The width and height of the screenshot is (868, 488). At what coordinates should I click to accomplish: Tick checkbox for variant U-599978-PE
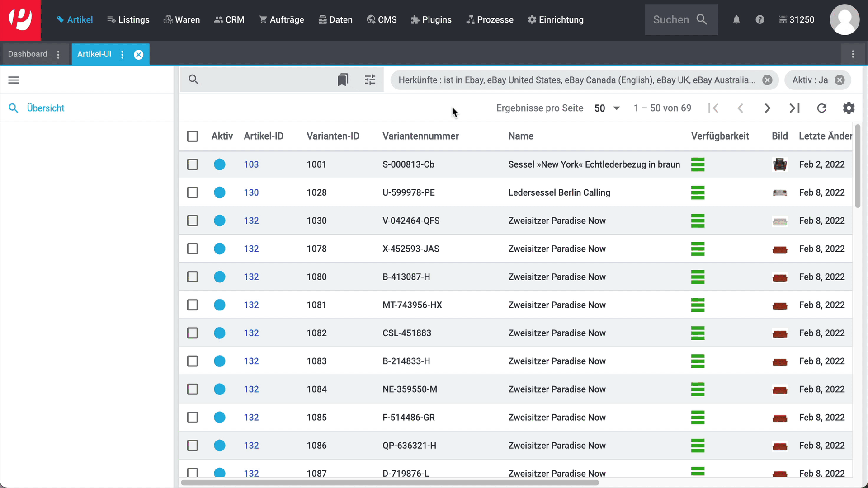pos(193,192)
